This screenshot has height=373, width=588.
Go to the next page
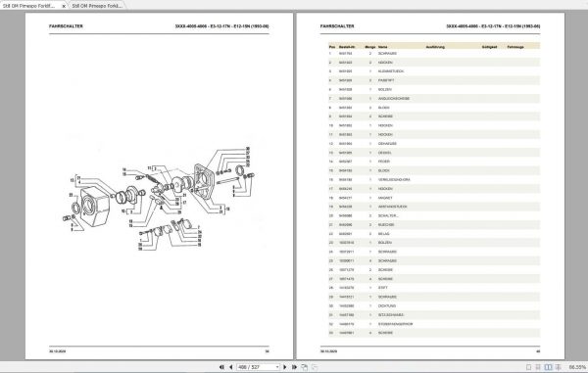[x=285, y=367]
